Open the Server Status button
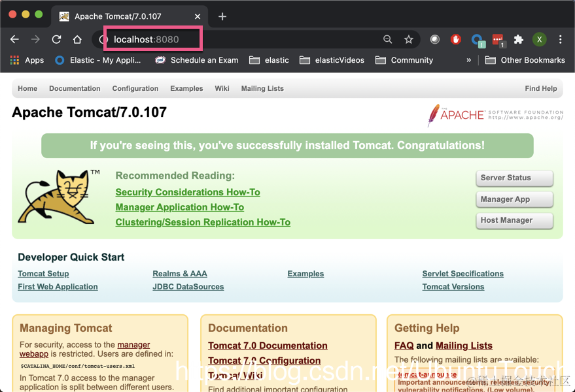This screenshot has width=575, height=392. tap(515, 178)
